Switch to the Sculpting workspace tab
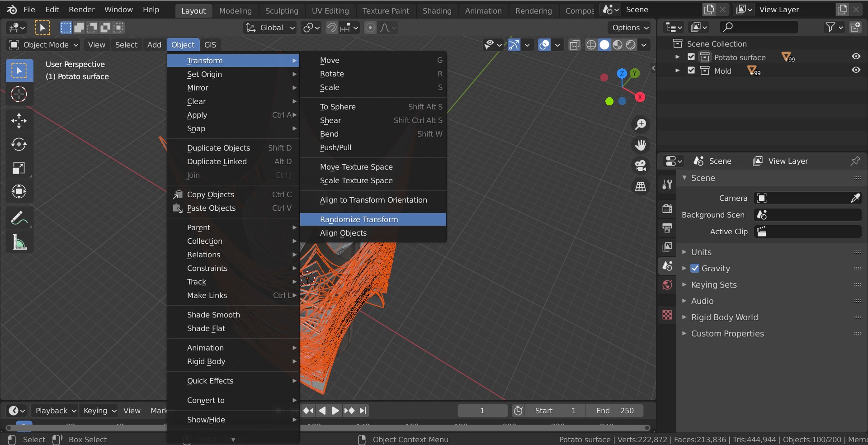Screen dimensions: 868x445 (x=281, y=10)
